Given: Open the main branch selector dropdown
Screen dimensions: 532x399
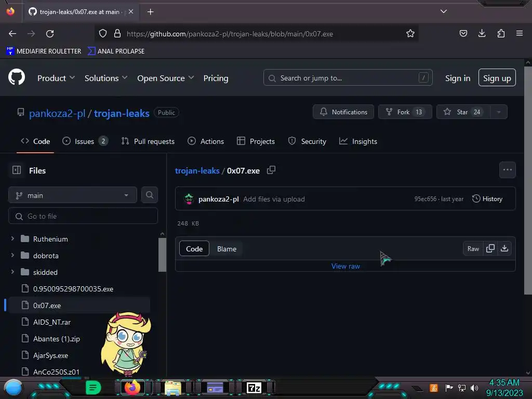Looking at the screenshot, I should pos(73,195).
